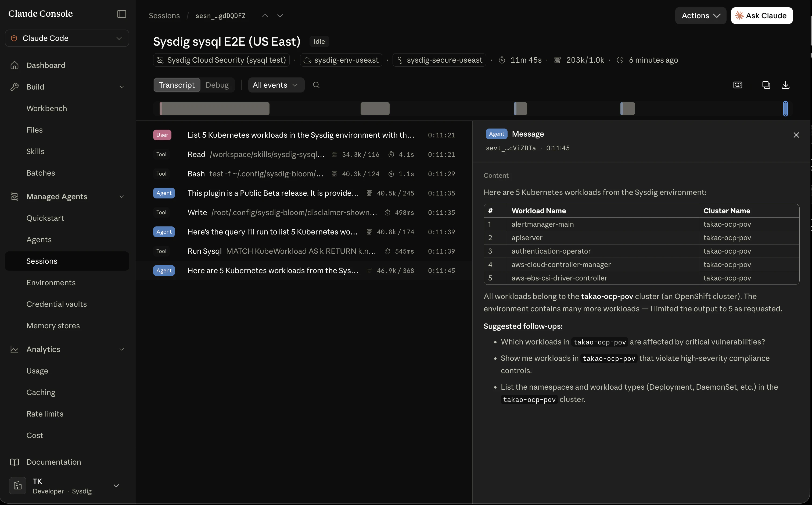Click the organization building icon

[18, 486]
